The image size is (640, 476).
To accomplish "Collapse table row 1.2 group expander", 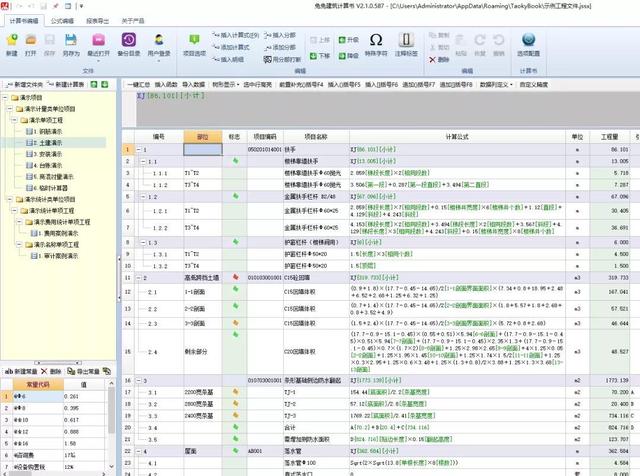I will (x=143, y=197).
